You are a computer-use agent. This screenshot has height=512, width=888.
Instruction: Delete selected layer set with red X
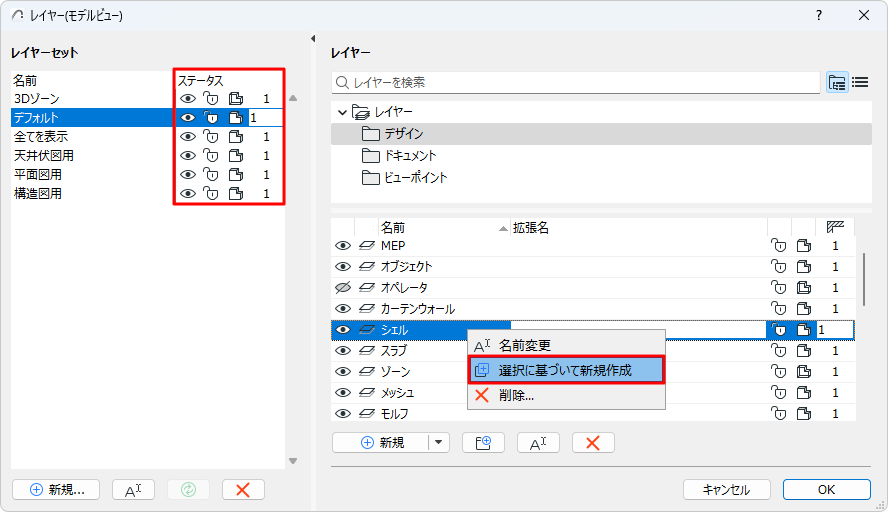point(243,490)
